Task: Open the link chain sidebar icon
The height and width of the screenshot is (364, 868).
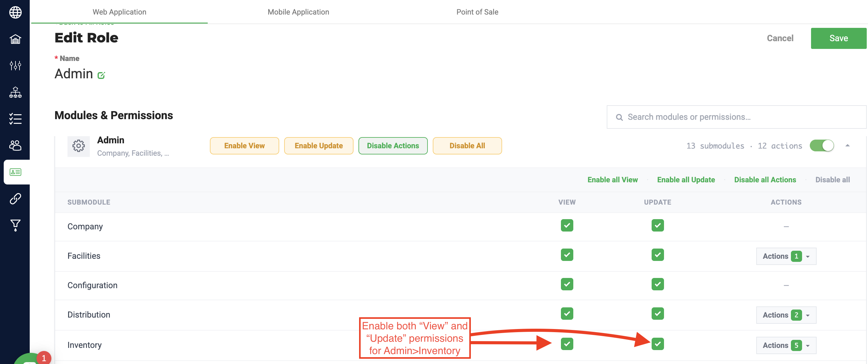Action: [15, 198]
